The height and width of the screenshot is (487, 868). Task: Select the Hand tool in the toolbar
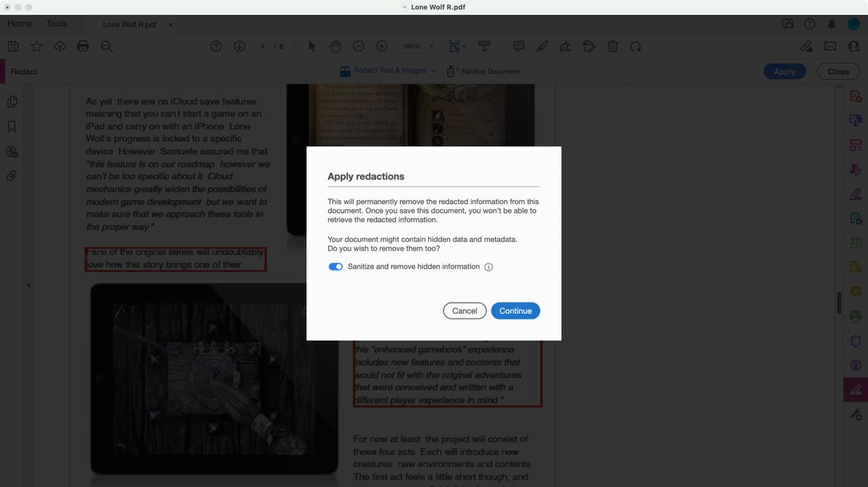pos(335,46)
